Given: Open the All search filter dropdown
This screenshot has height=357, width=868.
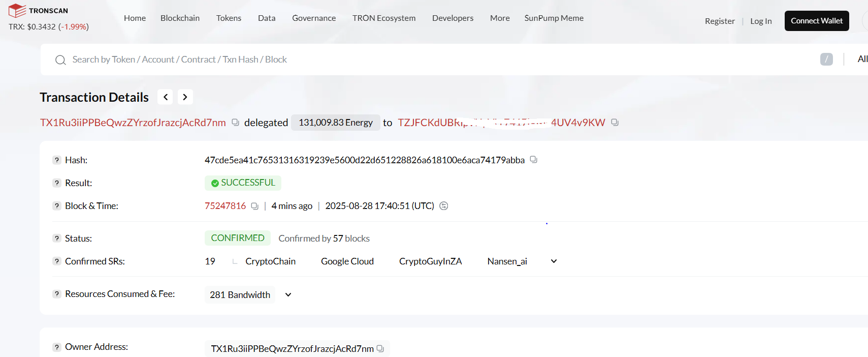Looking at the screenshot, I should [x=862, y=59].
